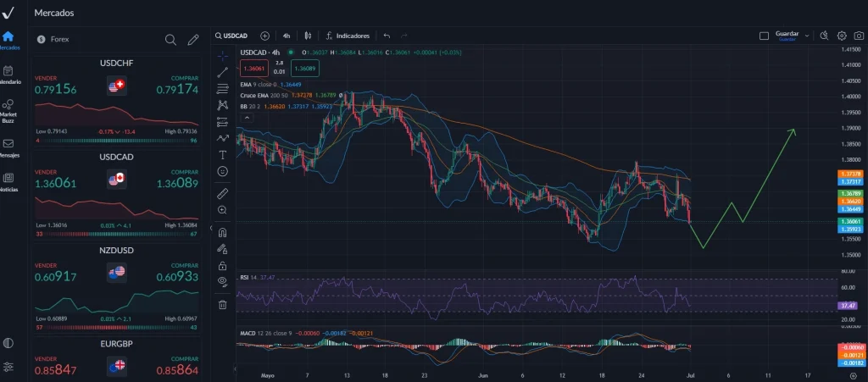Click NZDUSD VENDER price 0.60917
868x382 pixels.
pyautogui.click(x=55, y=276)
